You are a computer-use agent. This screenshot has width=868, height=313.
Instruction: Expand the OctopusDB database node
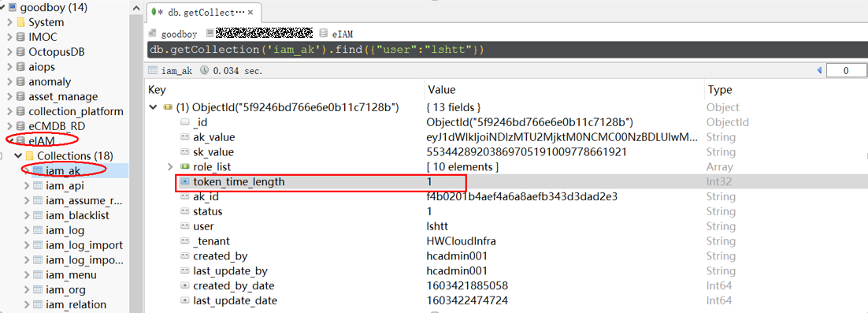(9, 52)
